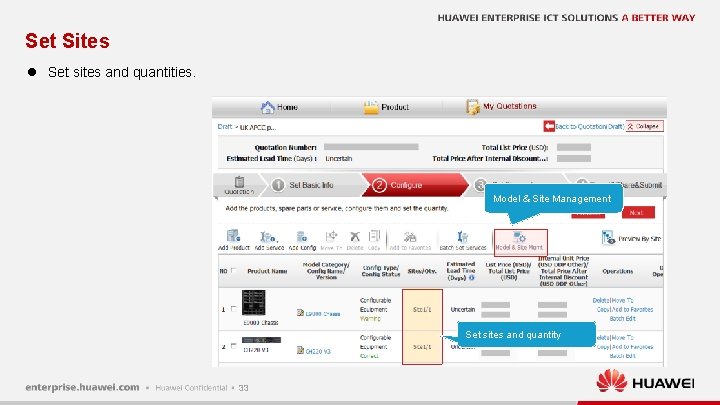Viewport: 720px width, 405px height.
Task: Open the Product tab
Action: click(x=386, y=107)
